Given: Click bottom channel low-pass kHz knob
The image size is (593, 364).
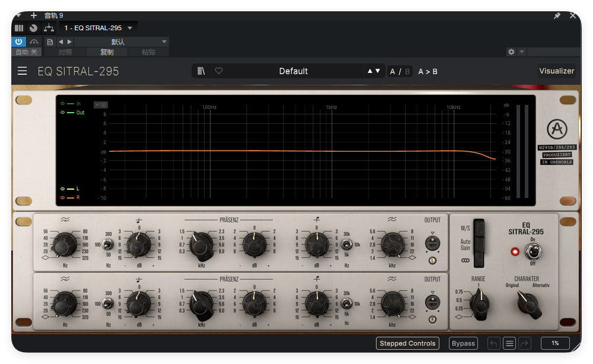Looking at the screenshot, I should click(392, 304).
